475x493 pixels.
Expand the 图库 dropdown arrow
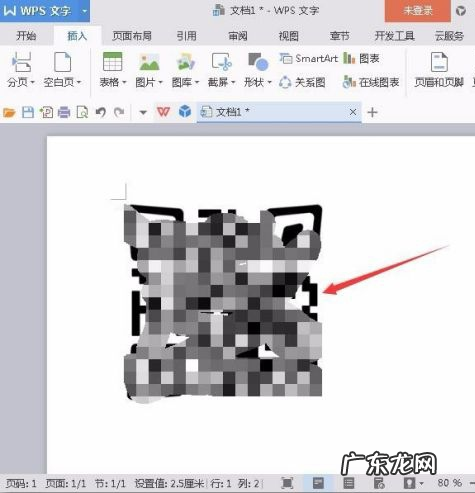click(197, 82)
